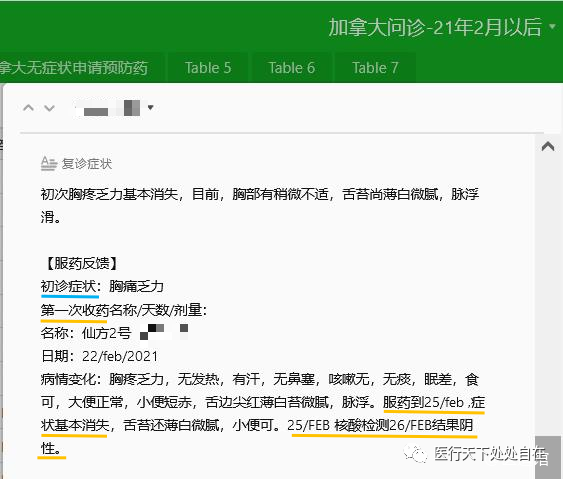Select the text 服药到25/feb

(x=423, y=402)
